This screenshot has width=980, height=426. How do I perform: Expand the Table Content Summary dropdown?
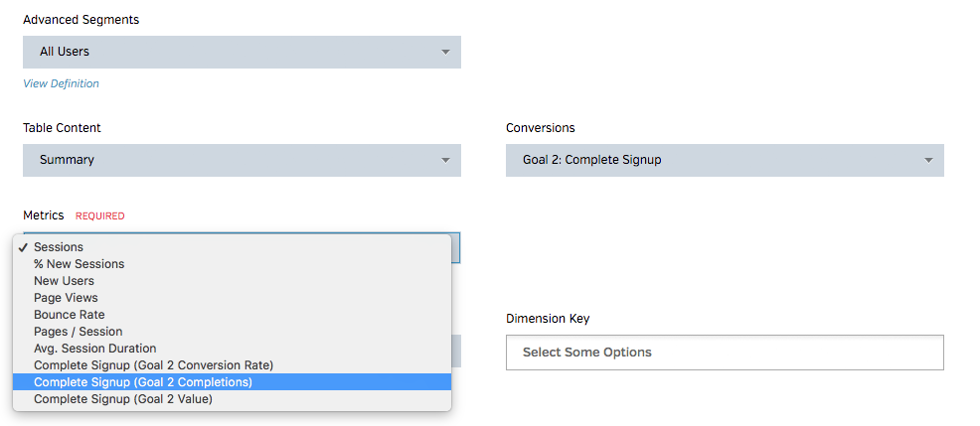[242, 160]
